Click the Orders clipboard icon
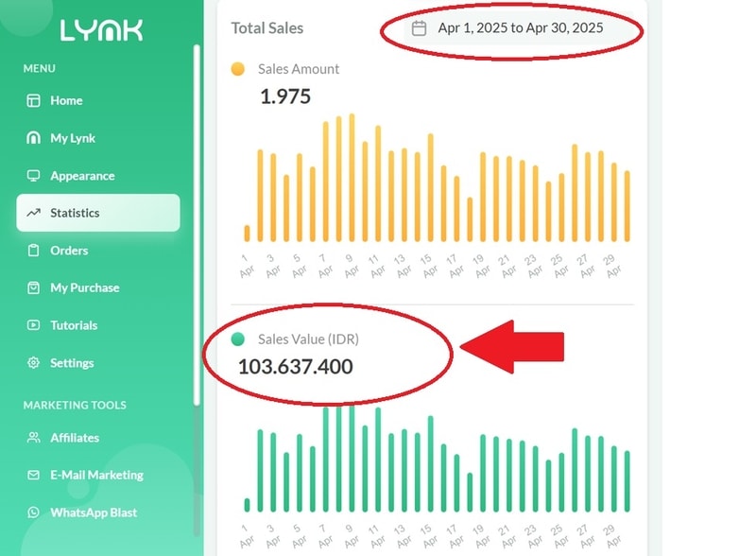The image size is (756, 556). coord(34,251)
